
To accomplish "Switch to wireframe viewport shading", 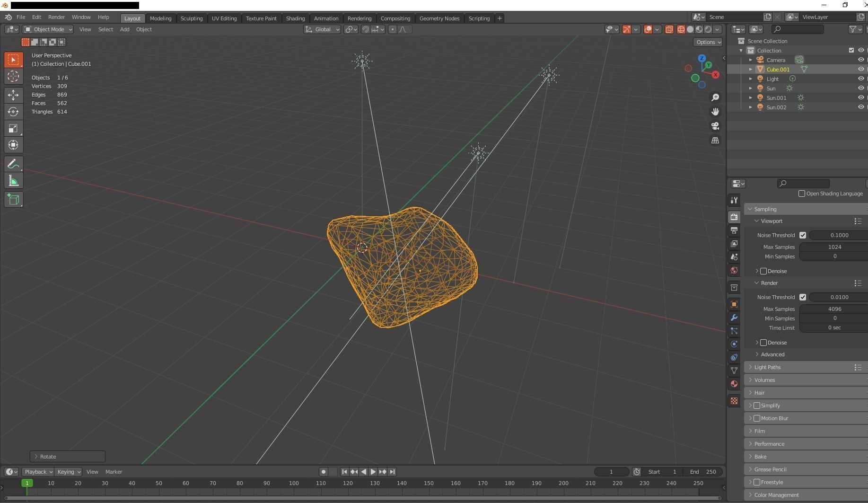I will [x=681, y=29].
